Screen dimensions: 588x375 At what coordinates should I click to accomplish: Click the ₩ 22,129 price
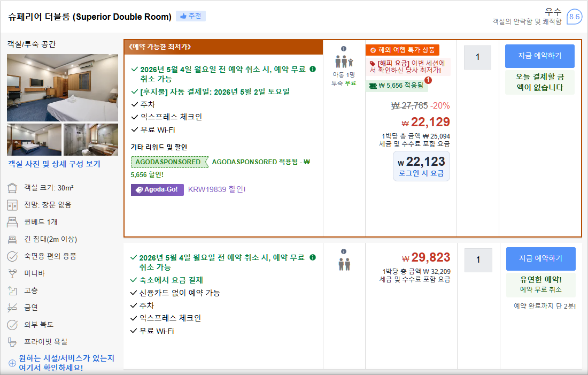425,122
